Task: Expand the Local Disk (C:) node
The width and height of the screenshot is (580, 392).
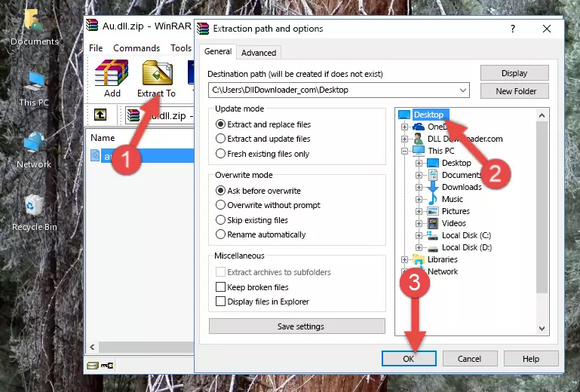Action: point(419,235)
